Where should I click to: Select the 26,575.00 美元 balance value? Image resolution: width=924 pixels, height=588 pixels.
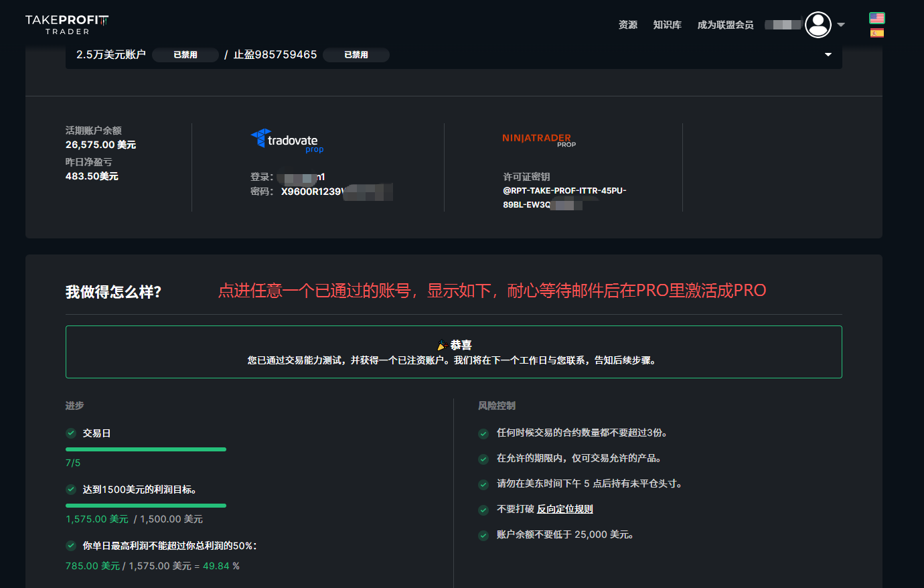(x=100, y=145)
